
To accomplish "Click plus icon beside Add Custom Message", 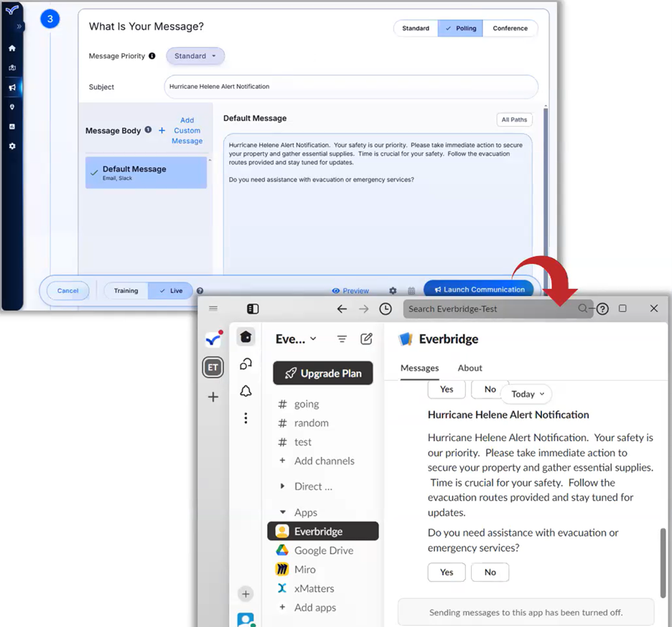I will click(162, 130).
